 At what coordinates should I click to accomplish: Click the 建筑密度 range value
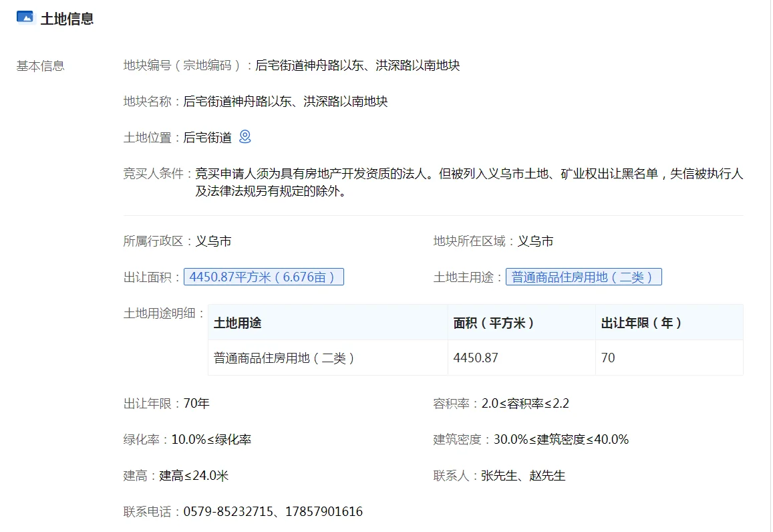coord(561,440)
